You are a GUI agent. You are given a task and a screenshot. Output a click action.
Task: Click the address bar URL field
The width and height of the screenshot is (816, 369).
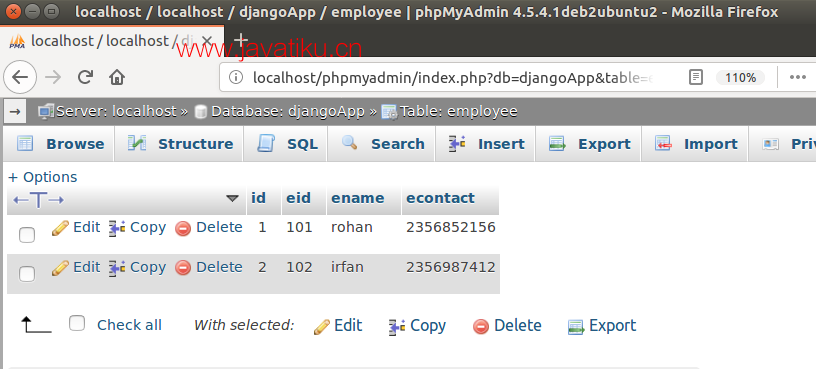point(453,78)
